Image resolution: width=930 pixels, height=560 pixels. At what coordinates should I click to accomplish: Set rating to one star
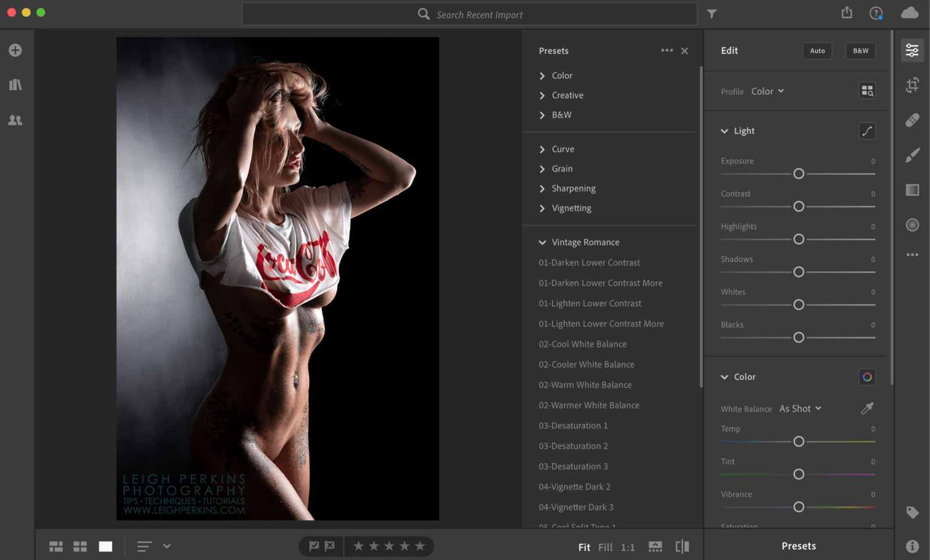tap(359, 546)
